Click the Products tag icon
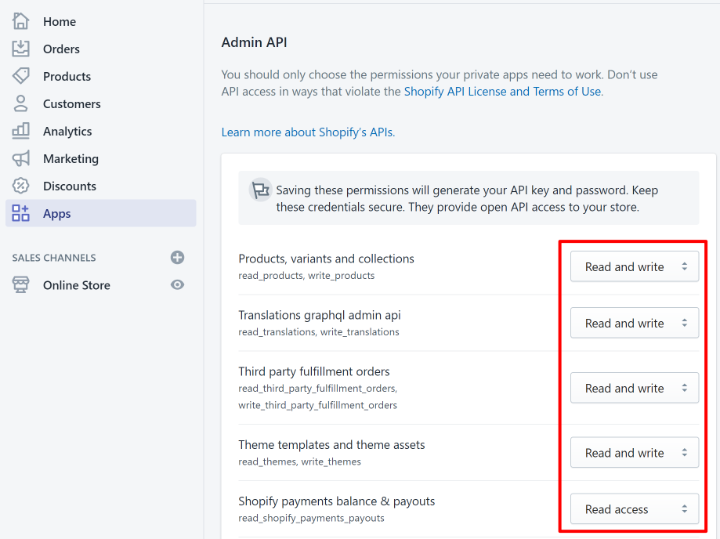 tap(20, 76)
